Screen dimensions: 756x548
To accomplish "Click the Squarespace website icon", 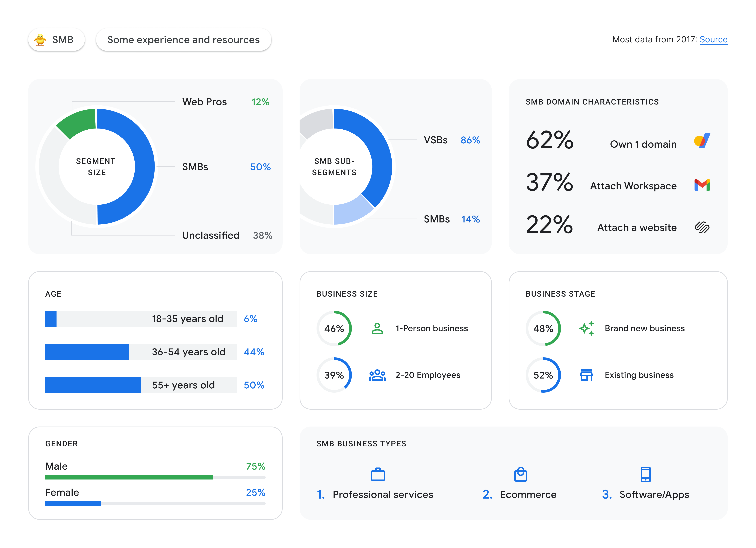I will (702, 227).
